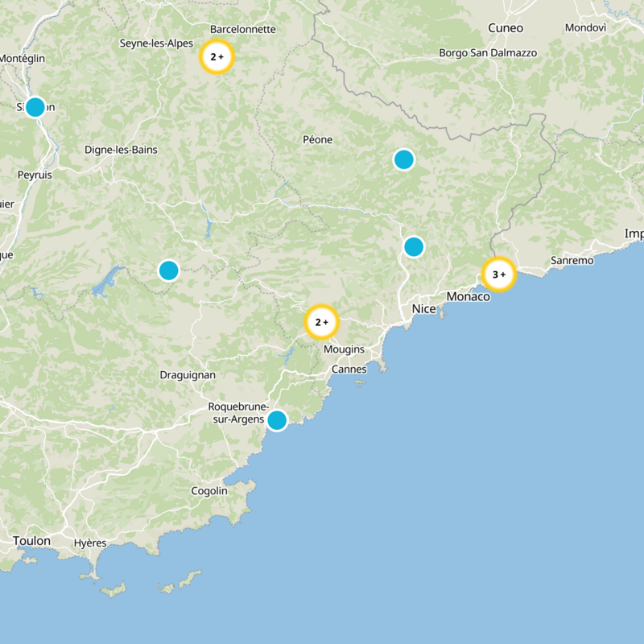The image size is (644, 644).
Task: Click the Mougins label
Action: click(x=345, y=349)
